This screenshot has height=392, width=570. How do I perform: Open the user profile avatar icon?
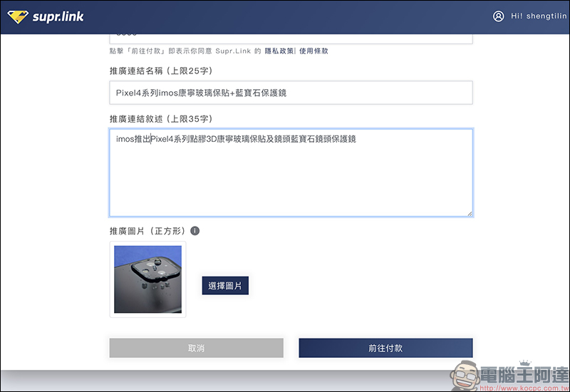(x=498, y=16)
